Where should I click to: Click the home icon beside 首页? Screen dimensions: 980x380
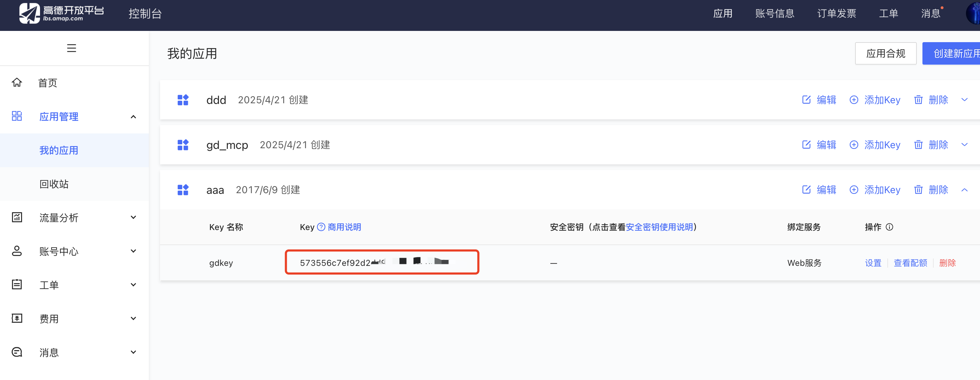point(17,83)
